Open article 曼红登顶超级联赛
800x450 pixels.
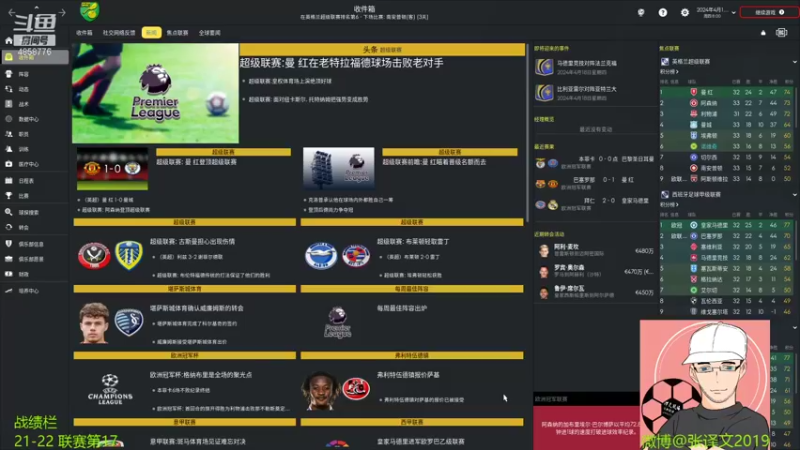pos(196,162)
